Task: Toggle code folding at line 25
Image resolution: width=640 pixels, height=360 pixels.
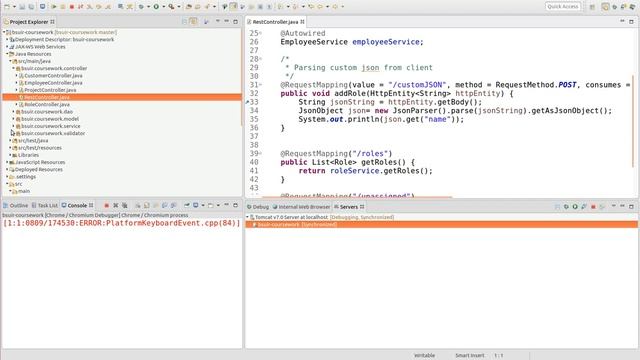Action: pos(261,33)
